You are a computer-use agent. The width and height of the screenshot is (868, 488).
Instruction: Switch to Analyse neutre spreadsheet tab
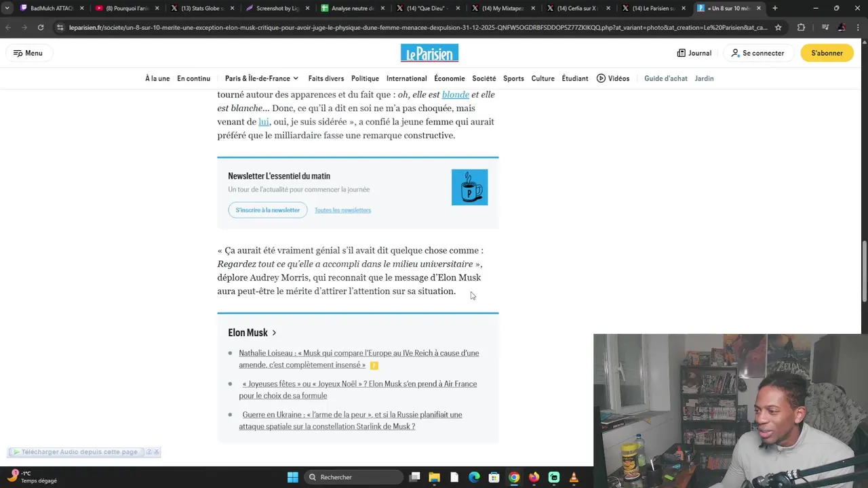point(352,8)
